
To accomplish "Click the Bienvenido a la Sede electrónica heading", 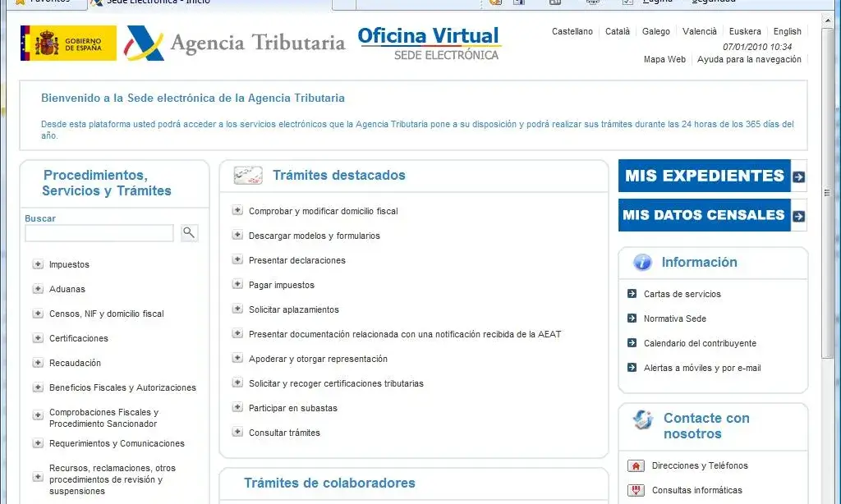I will click(x=193, y=99).
